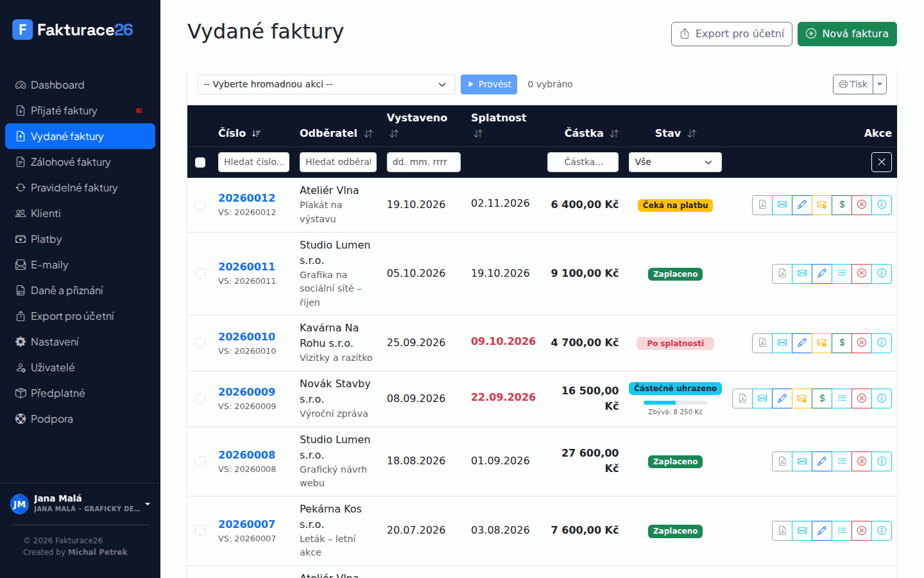Screen dimensions: 924x578
Task: Open Přijaté faktury in sidebar
Action: point(80,110)
